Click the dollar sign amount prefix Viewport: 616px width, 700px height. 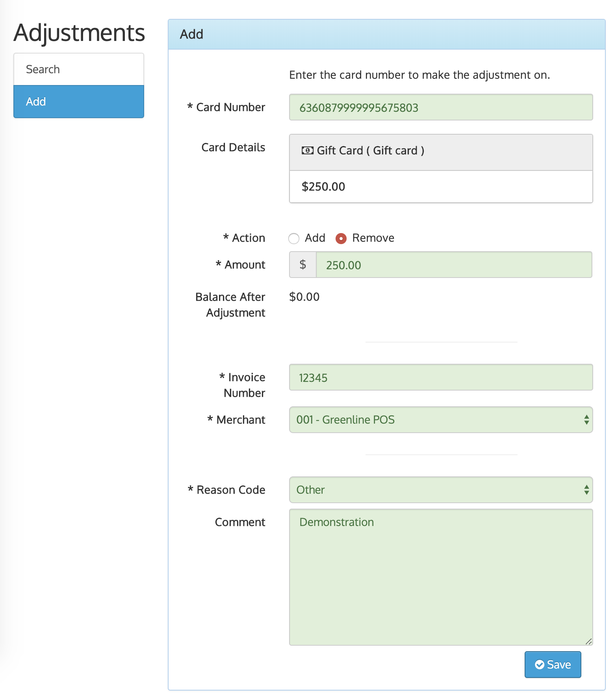tap(302, 265)
